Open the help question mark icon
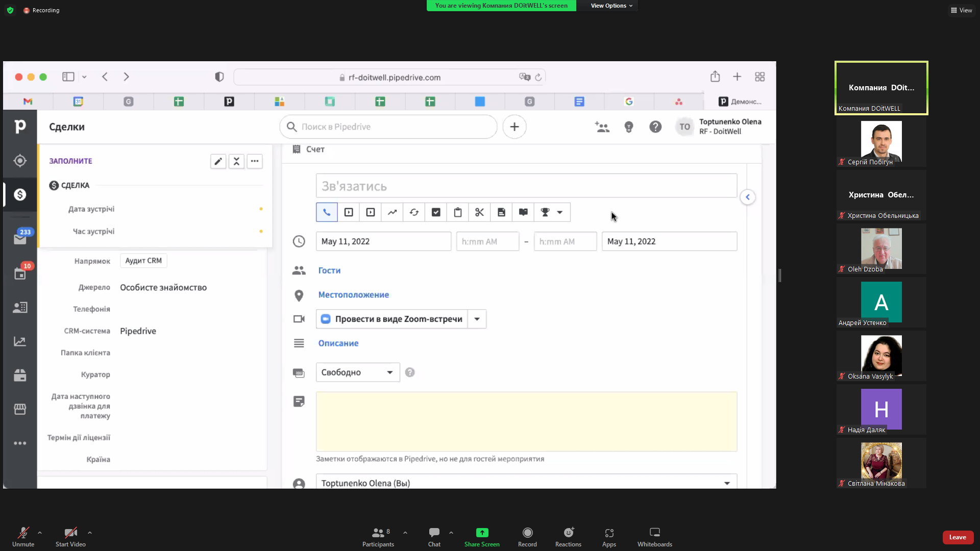 [655, 127]
